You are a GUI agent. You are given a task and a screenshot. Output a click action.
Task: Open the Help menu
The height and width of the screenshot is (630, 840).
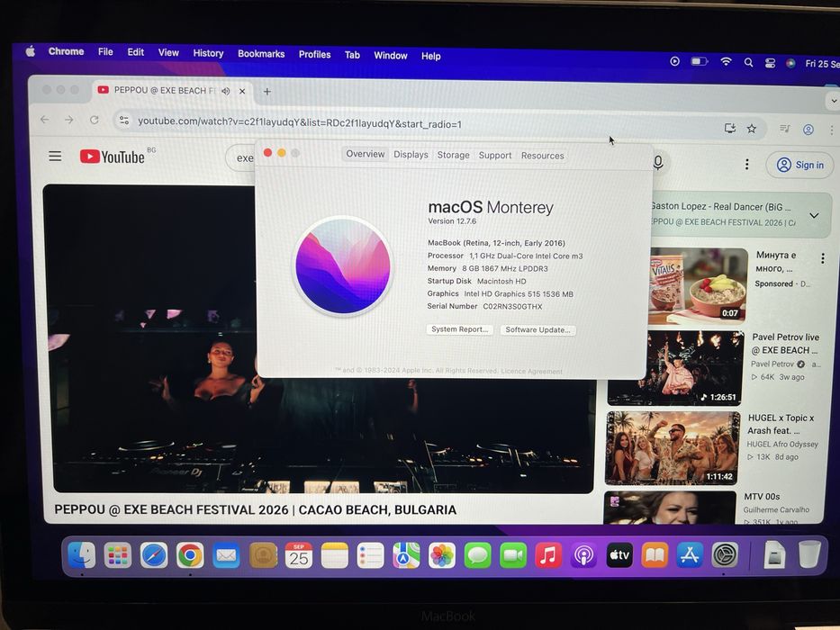click(x=430, y=56)
